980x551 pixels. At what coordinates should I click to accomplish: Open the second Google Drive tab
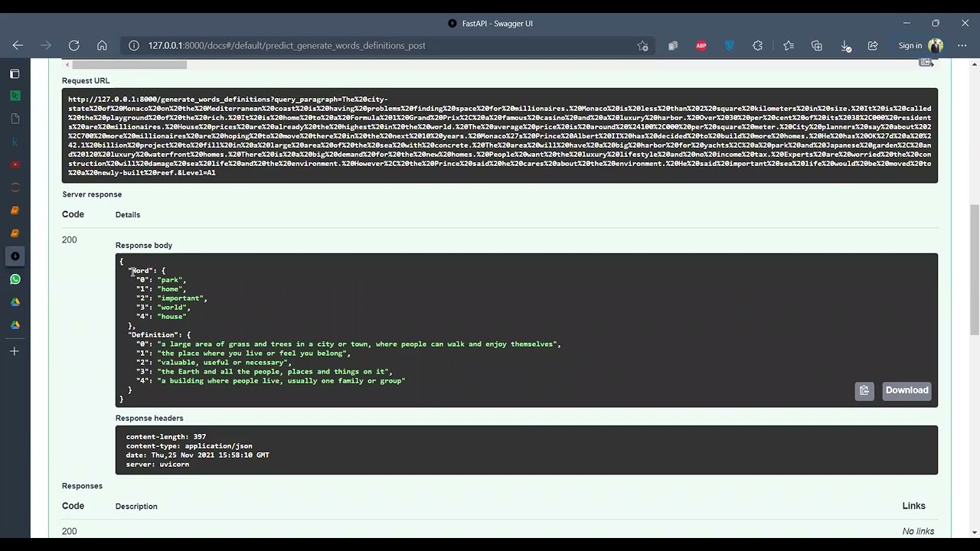[15, 325]
